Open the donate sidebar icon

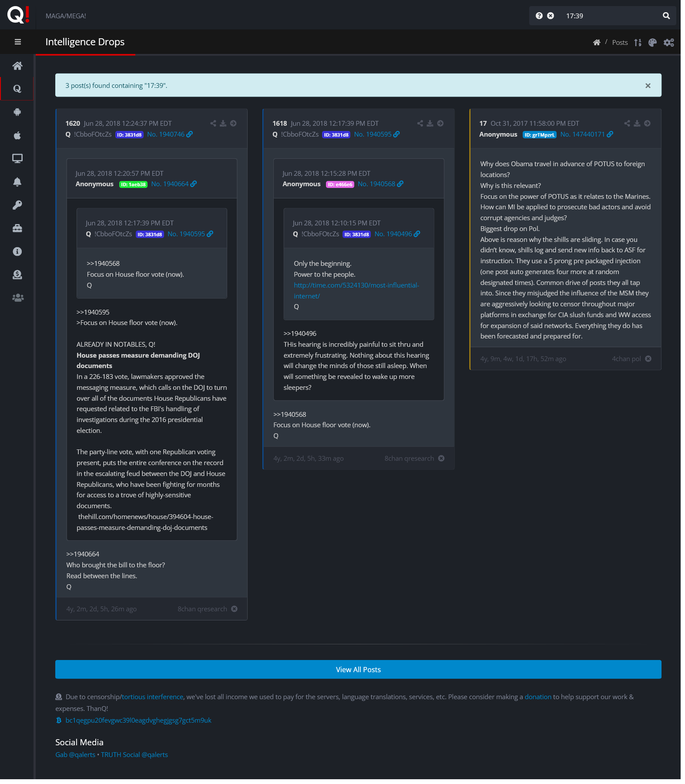17,275
